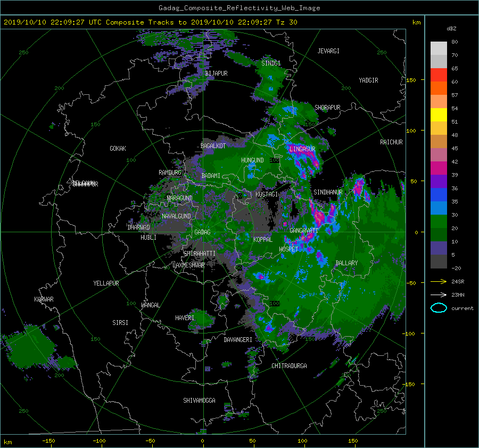Select the dark green 10-20 dBZ swatch

click(x=439, y=235)
